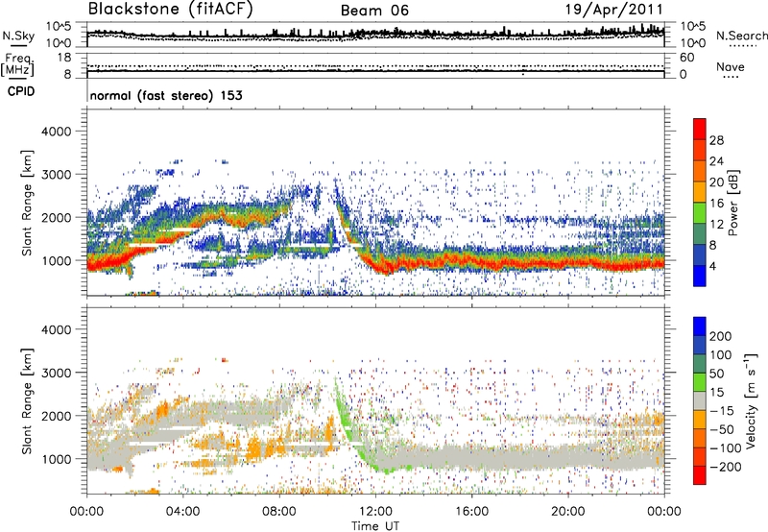Click the 'N.Sky' legend label
The width and height of the screenshot is (768, 532).
18,36
